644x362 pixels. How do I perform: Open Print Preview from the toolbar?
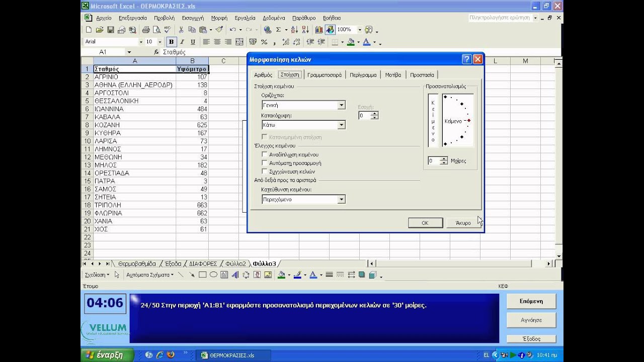(156, 30)
